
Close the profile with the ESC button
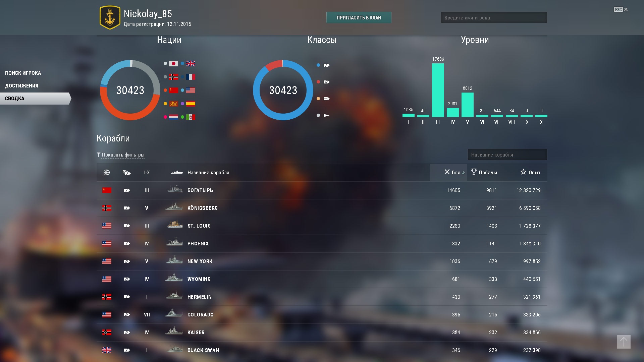point(621,9)
